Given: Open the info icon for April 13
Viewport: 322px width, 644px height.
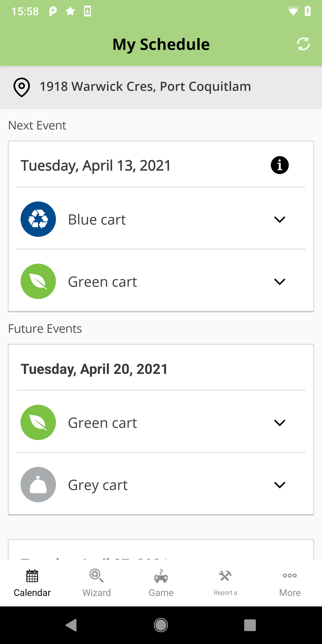Looking at the screenshot, I should click(280, 165).
